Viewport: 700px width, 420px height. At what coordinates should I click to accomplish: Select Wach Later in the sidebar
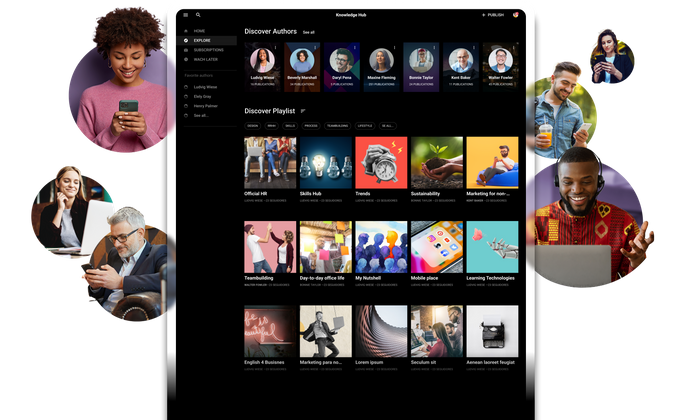[x=205, y=58]
